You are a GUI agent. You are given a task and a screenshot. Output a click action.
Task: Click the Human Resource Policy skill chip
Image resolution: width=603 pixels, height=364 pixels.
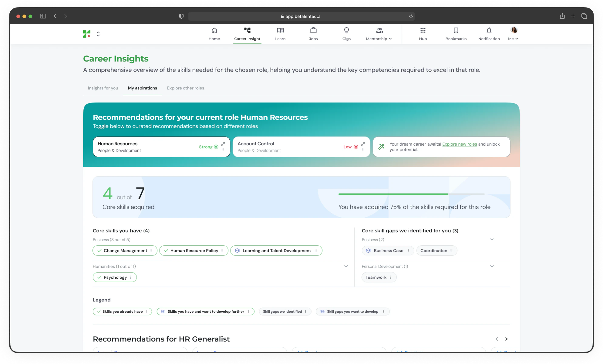point(194,251)
